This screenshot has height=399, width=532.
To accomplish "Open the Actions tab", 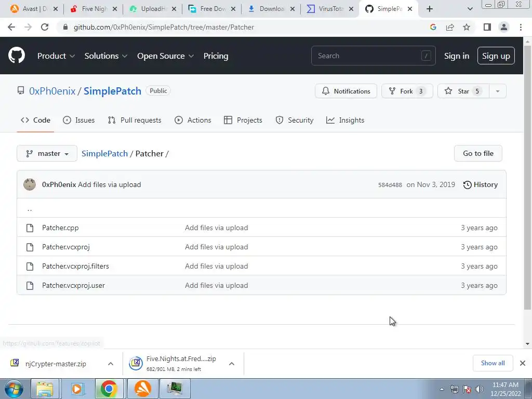I will point(193,120).
